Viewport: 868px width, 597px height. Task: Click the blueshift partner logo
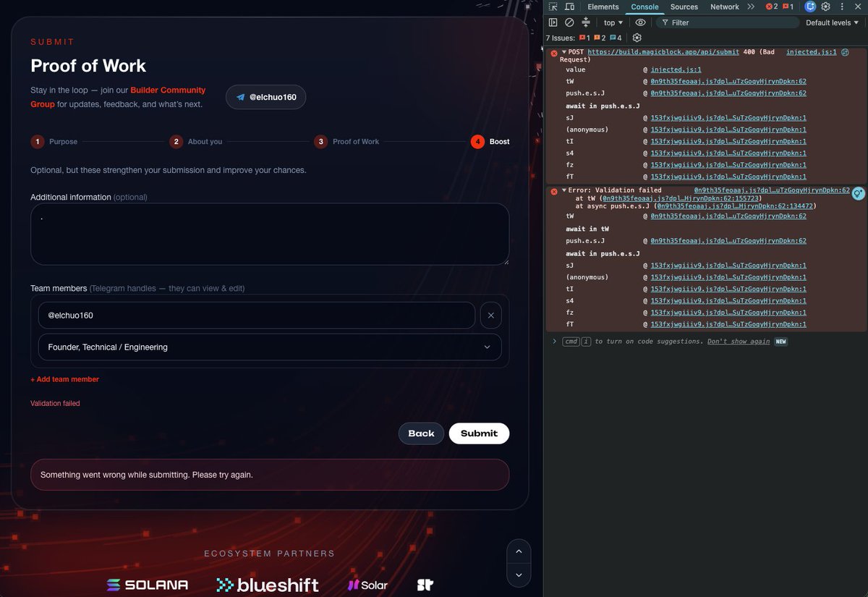(268, 585)
